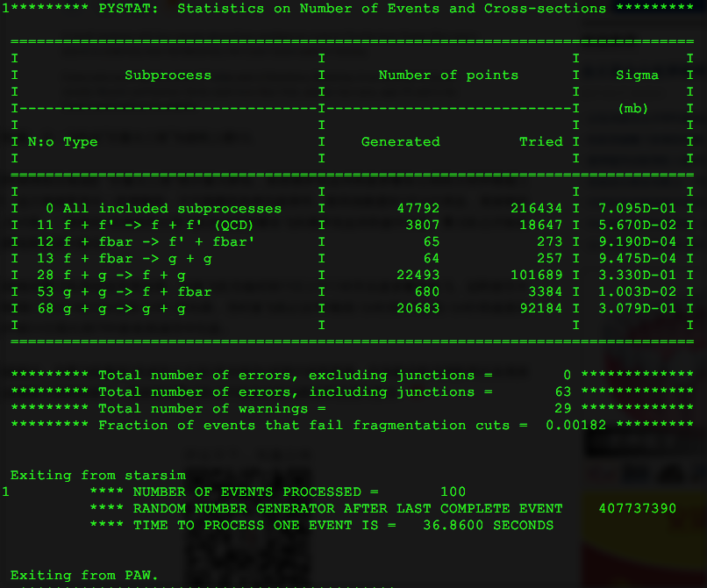Screen dimensions: 707x588
Task: Click tried value 273
Action: (x=549, y=242)
